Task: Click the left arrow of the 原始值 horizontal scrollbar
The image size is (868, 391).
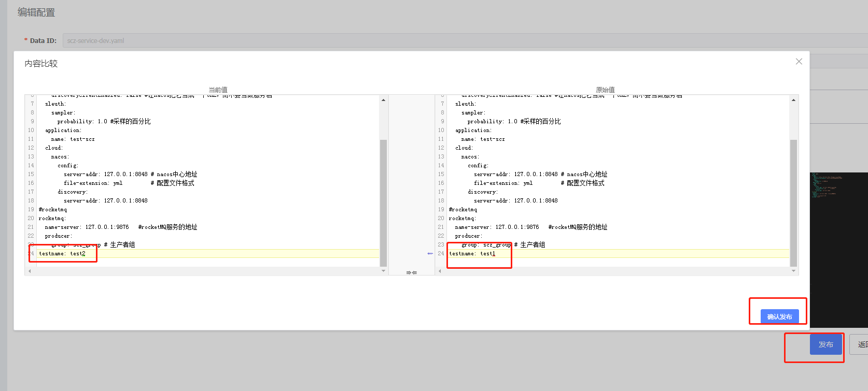Action: [440, 271]
